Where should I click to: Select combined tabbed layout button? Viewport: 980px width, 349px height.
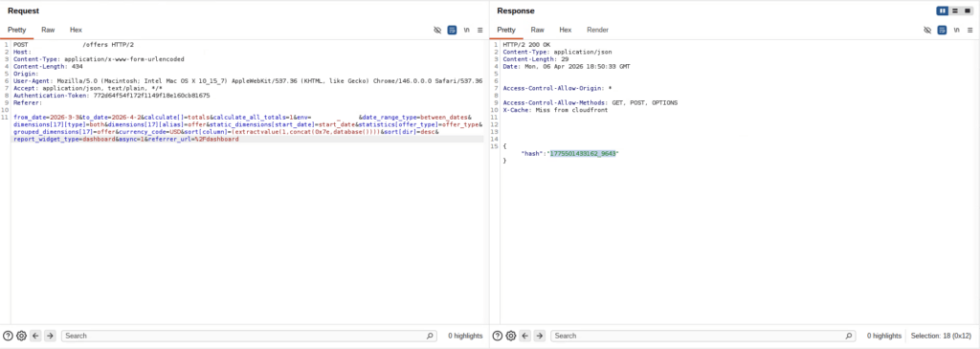[x=968, y=11]
